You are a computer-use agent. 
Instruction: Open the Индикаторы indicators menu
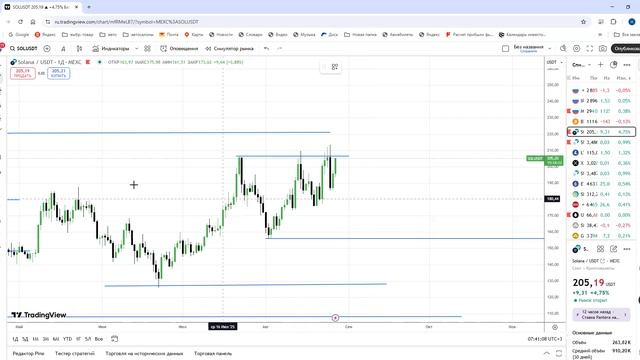pyautogui.click(x=111, y=49)
